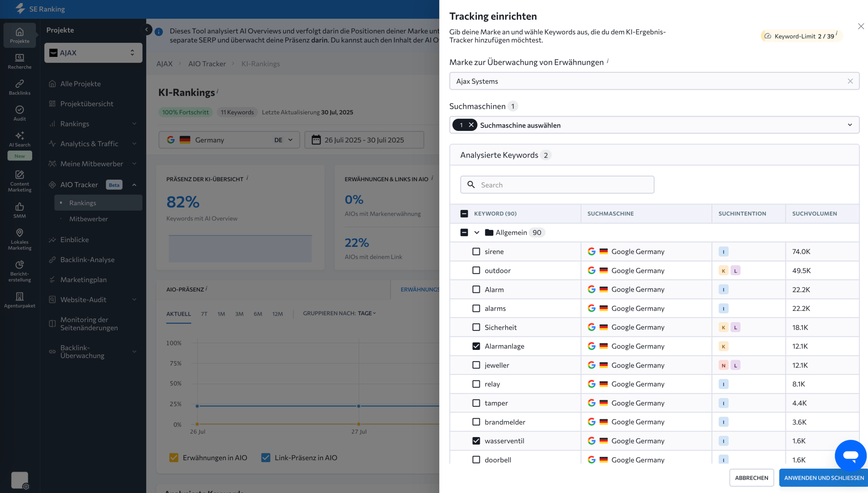Viewport: 868px width, 493px height.
Task: Select the 12M time range tab
Action: coord(277,314)
